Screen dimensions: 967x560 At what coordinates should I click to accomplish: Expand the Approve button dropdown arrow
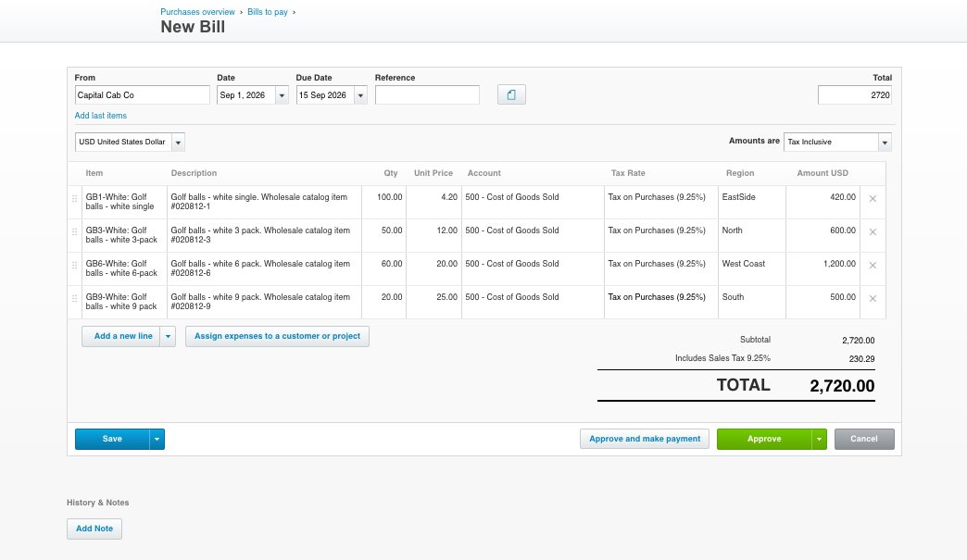coord(819,440)
